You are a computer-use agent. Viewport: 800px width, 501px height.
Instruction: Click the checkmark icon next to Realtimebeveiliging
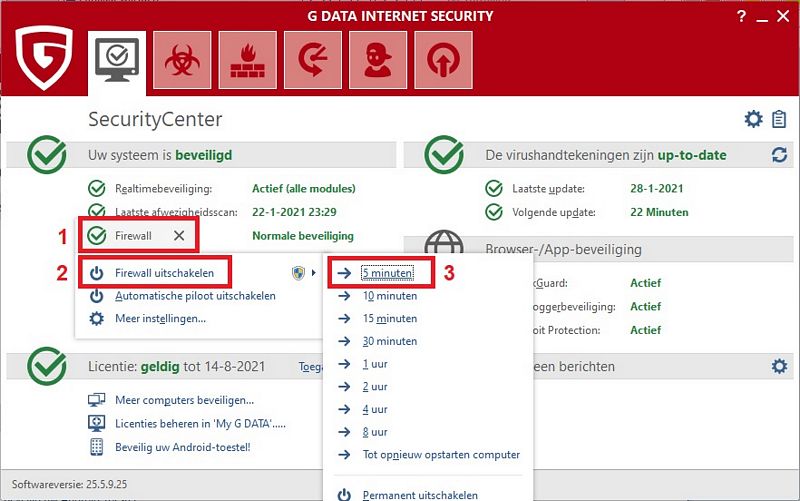96,188
